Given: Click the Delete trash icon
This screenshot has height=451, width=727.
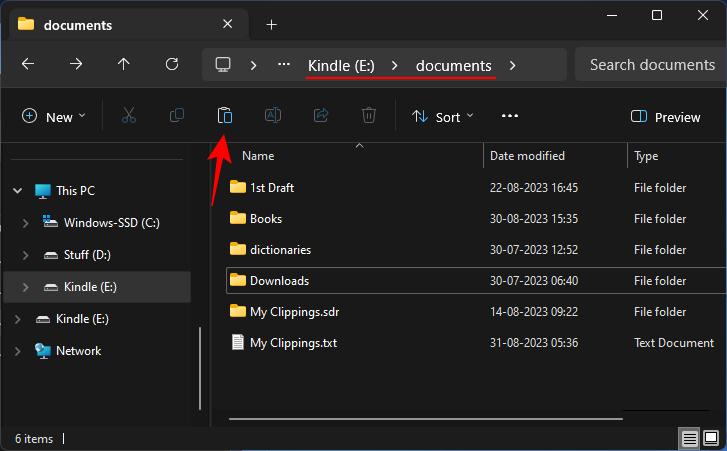Looking at the screenshot, I should coord(369,116).
